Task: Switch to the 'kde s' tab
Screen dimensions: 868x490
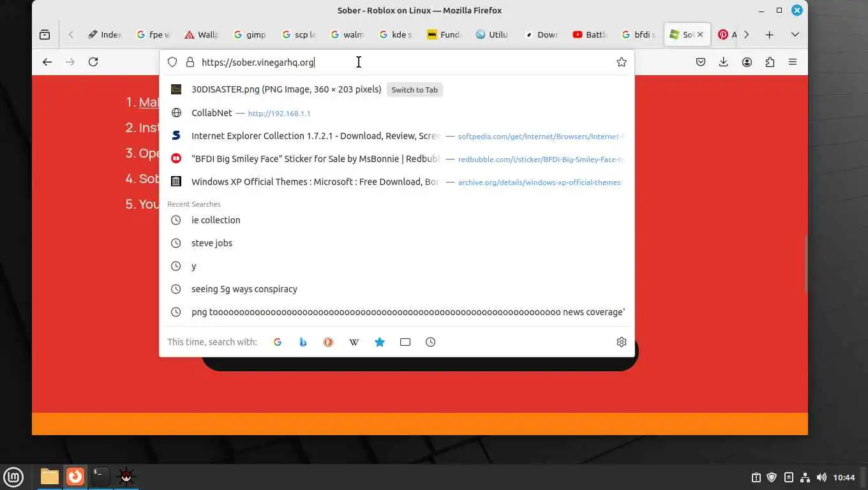Action: [396, 35]
